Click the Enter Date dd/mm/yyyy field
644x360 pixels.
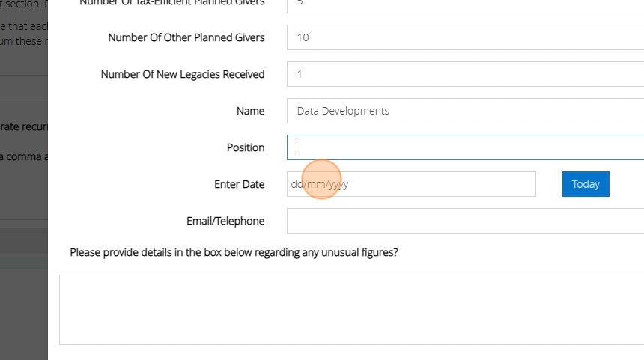point(410,184)
